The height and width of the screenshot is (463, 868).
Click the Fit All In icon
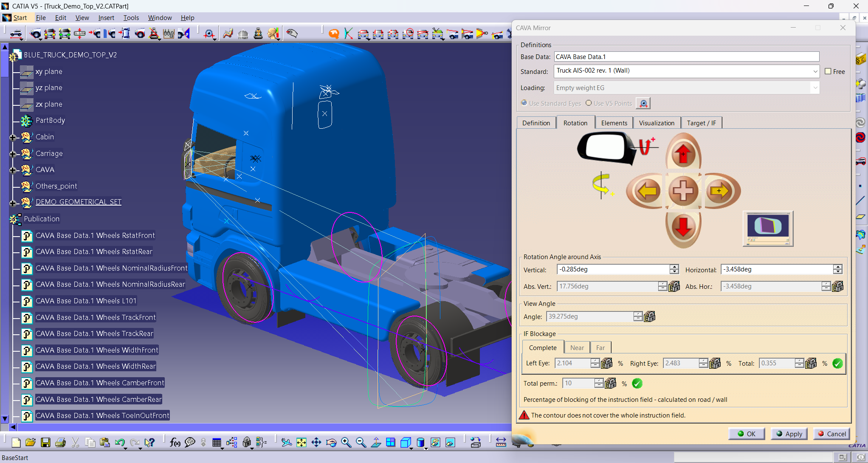(301, 443)
